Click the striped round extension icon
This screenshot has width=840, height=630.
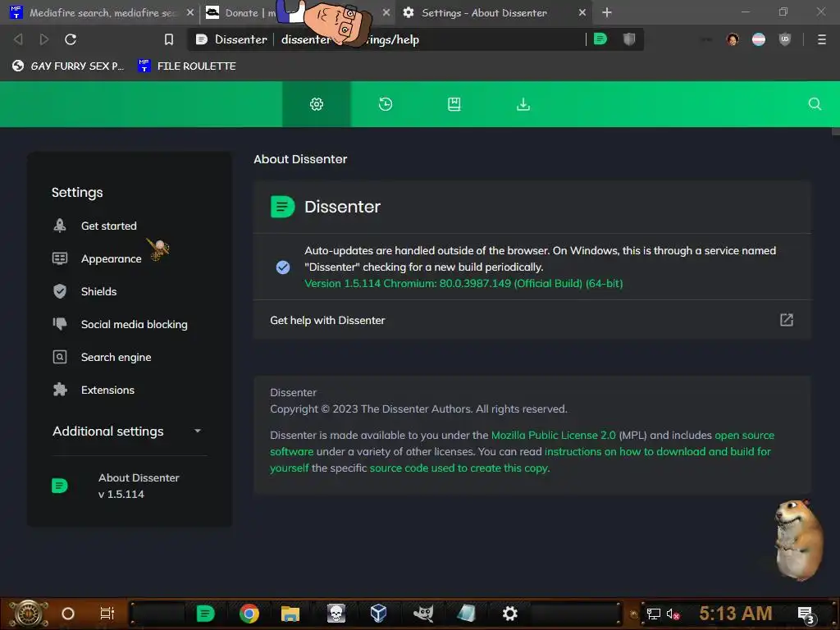[759, 39]
